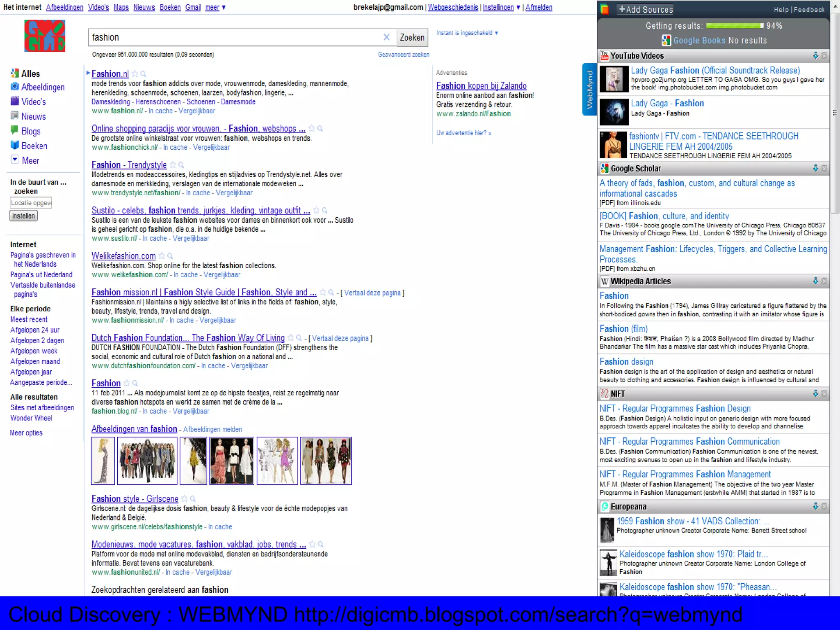The width and height of the screenshot is (840, 630).
Task: Preview Welikefashion.com with magnifier icon
Action: [x=170, y=256]
